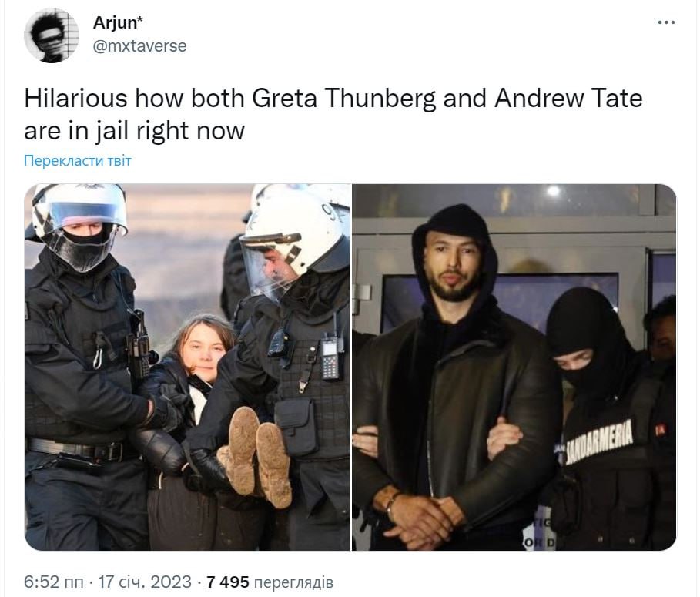Screen dimensions: 700x597
Task: Click the 17 січ. 2023 date
Action: tap(144, 582)
